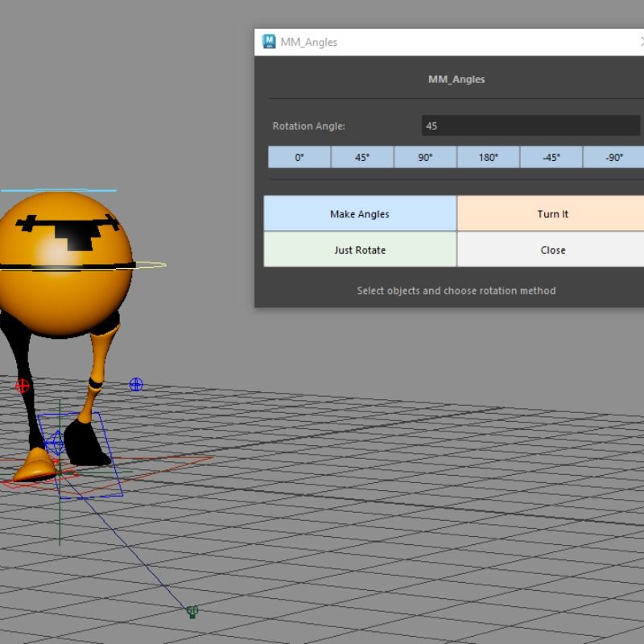Click the Rotation Angle input field
Screen dimensions: 644x644
pos(530,126)
